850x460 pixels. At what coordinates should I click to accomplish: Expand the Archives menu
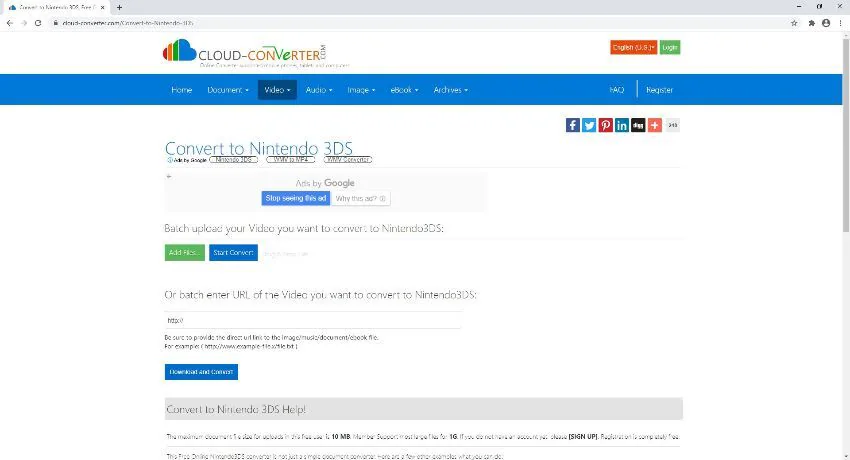450,90
